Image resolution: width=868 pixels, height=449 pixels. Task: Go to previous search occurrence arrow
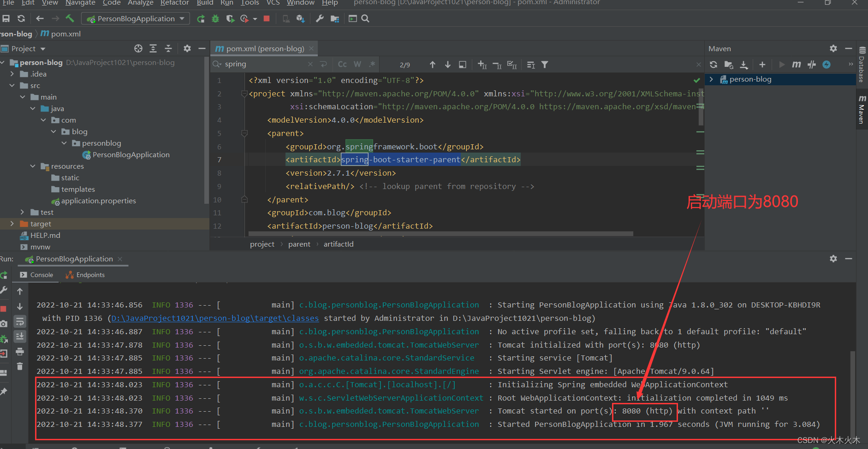(x=433, y=65)
